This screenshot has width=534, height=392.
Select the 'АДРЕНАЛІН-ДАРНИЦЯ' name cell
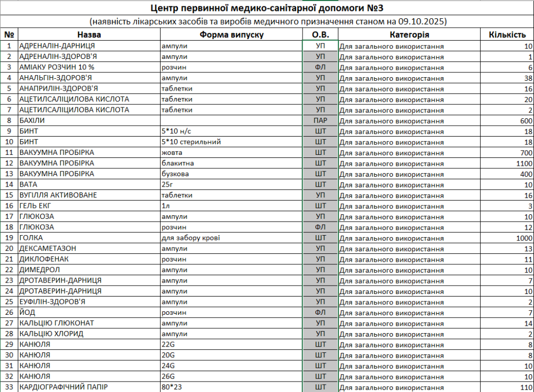click(x=89, y=46)
